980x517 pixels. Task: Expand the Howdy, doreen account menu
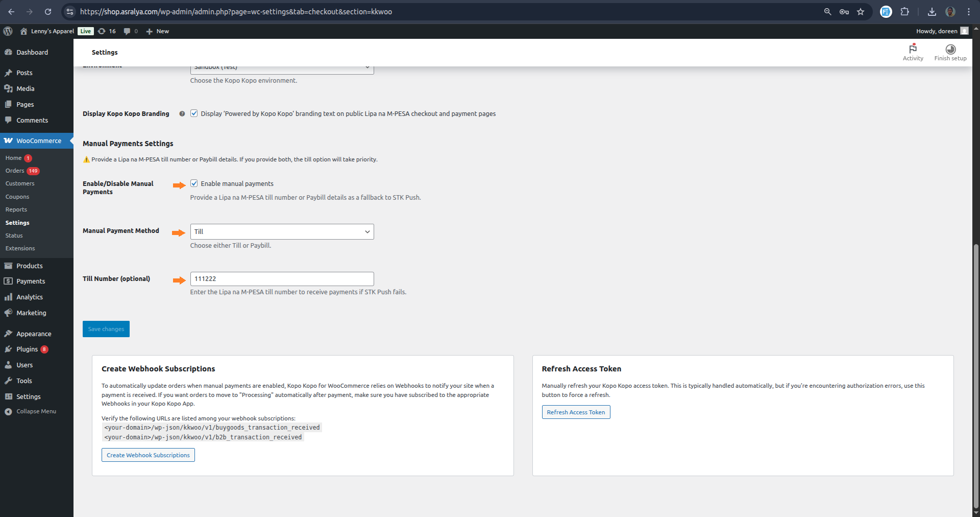[x=941, y=31]
